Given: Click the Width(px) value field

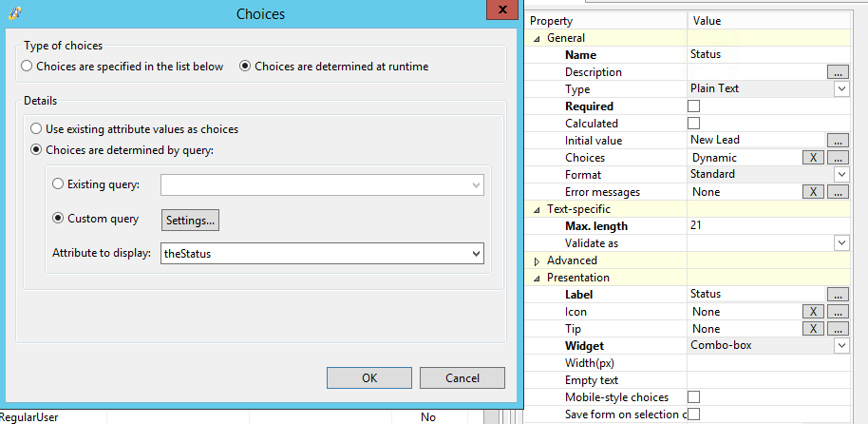Looking at the screenshot, I should click(768, 363).
